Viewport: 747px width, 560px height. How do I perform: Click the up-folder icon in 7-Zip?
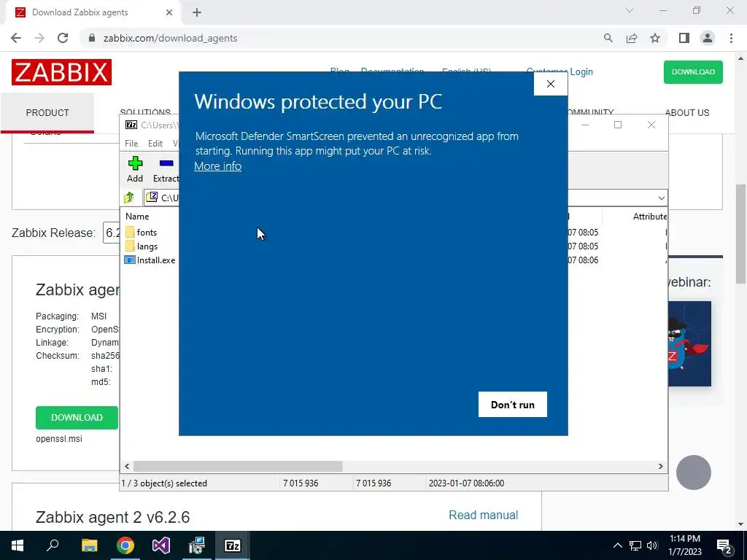[129, 198]
